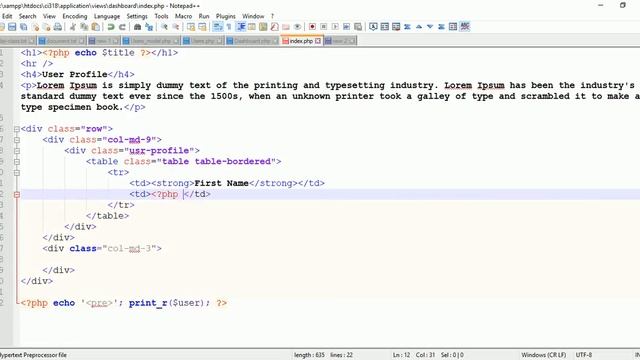Click the Zoom In magnifier icon
Image resolution: width=640 pixels, height=360 pixels.
click(164, 27)
